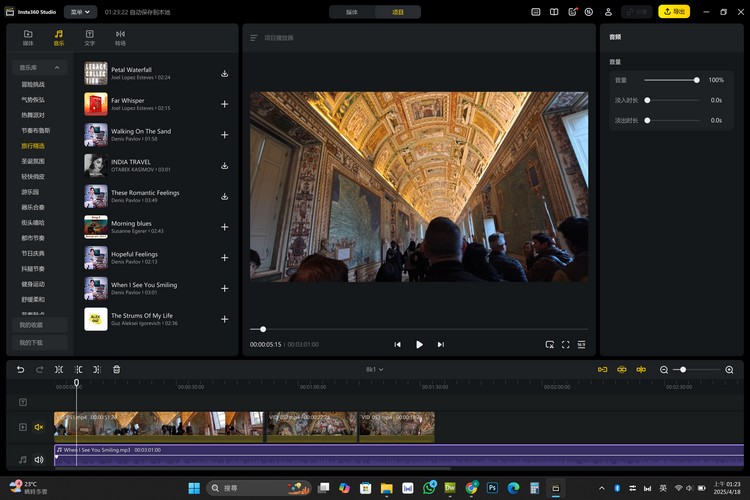Enter fullscreen preview
750x500 pixels.
pyautogui.click(x=565, y=344)
